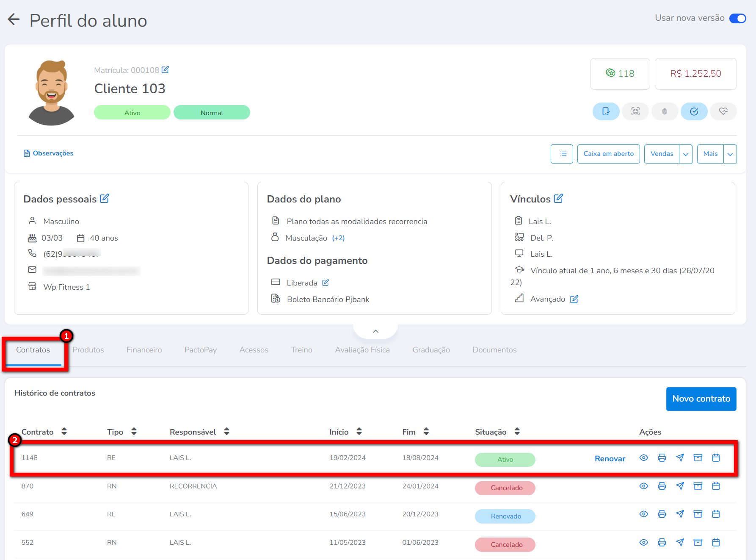Image resolution: width=756 pixels, height=560 pixels.
Task: Switch to the Financeiro tab
Action: coord(144,350)
